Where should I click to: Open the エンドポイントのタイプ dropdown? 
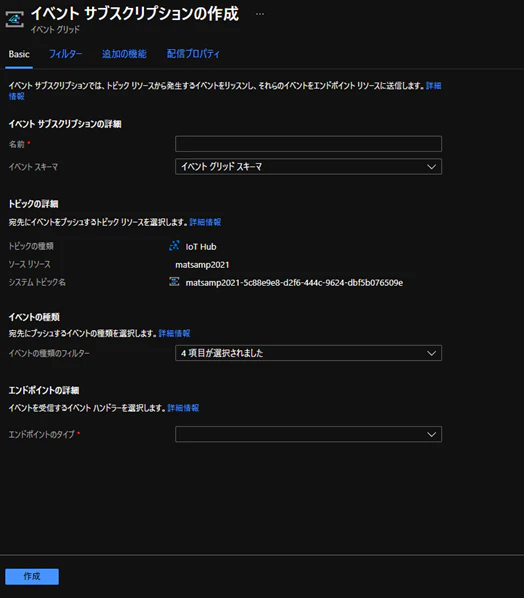tap(309, 434)
